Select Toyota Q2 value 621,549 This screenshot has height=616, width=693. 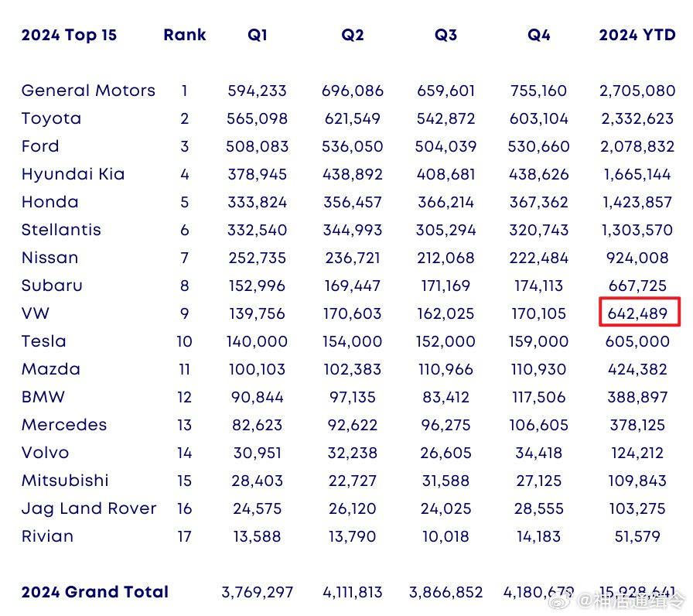[x=352, y=119]
